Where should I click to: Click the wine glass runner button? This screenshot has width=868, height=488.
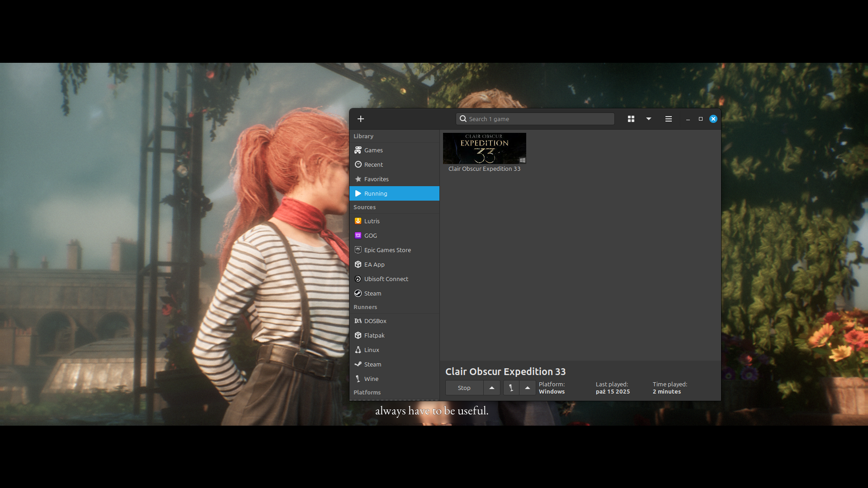[x=511, y=388]
